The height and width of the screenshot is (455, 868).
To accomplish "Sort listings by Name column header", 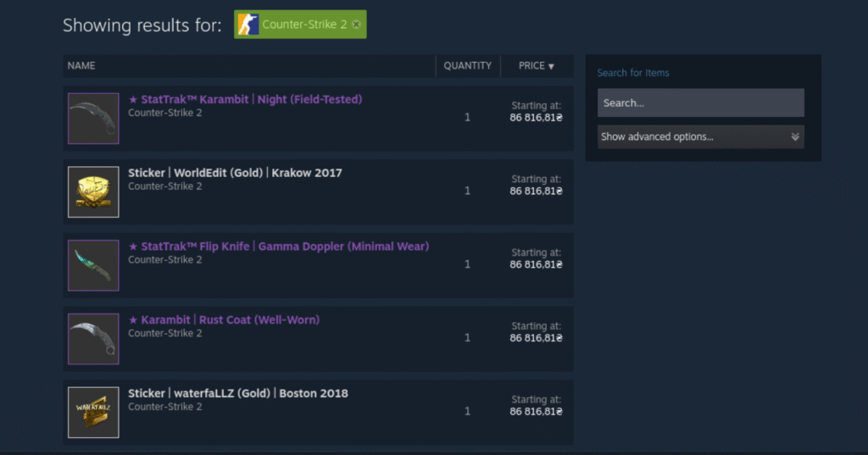I will (x=81, y=66).
